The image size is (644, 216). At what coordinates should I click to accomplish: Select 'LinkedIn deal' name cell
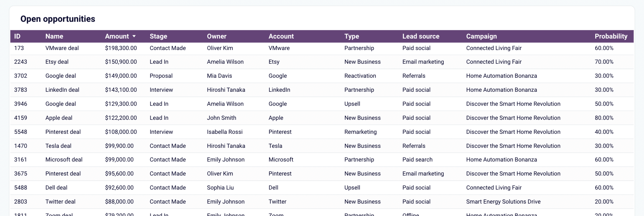[x=62, y=90]
